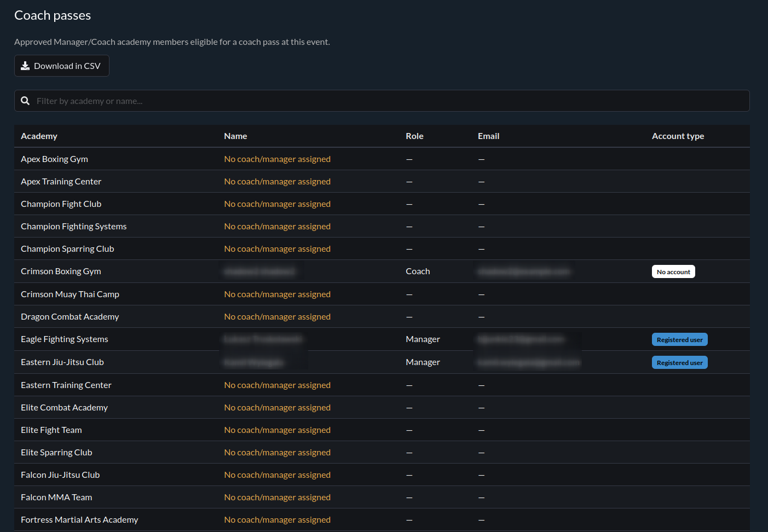The width and height of the screenshot is (768, 532).
Task: Click Manager role for Eastern Jiu-Jitsu Club
Action: point(423,362)
